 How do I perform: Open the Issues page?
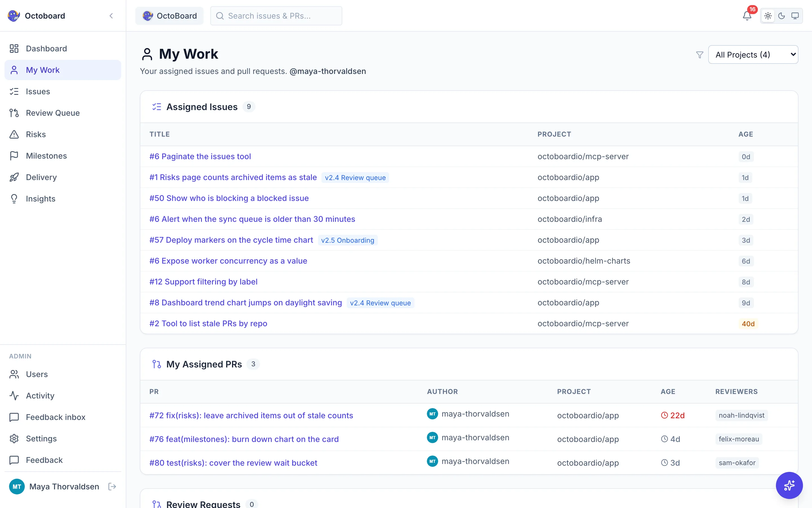[x=63, y=91]
